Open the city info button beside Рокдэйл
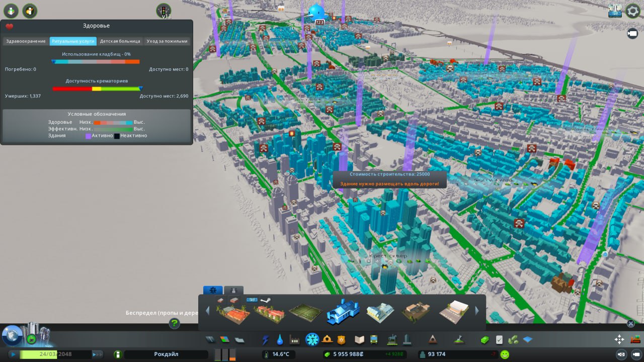 (x=118, y=354)
